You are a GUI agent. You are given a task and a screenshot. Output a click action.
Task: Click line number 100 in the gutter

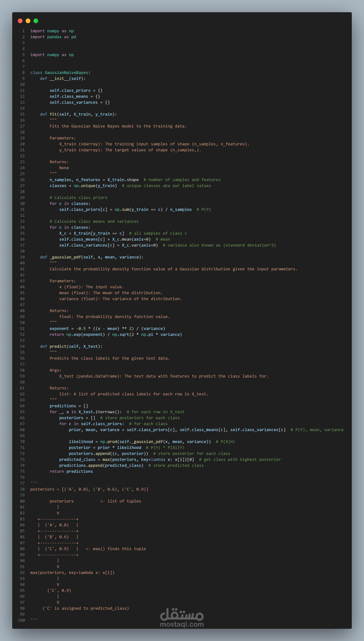21,620
